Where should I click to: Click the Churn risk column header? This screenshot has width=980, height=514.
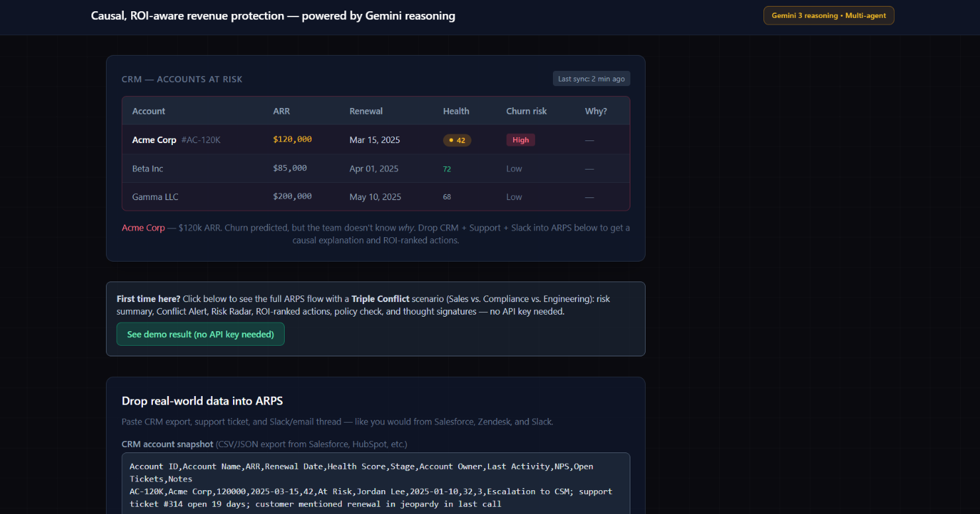526,111
